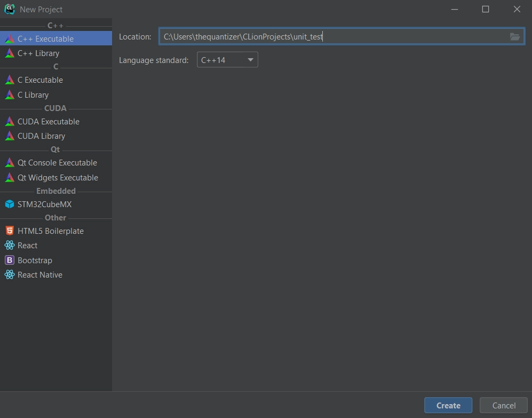532x418 pixels.
Task: Select the React project type
Action: click(56, 245)
